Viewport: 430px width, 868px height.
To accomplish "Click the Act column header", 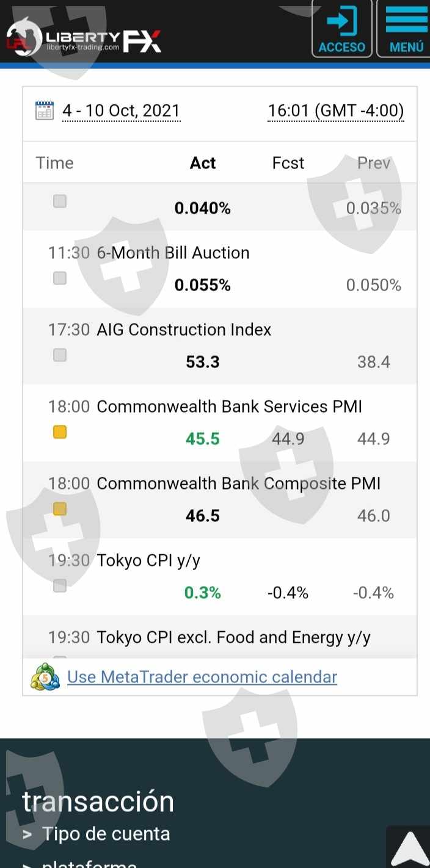I will pos(203,163).
